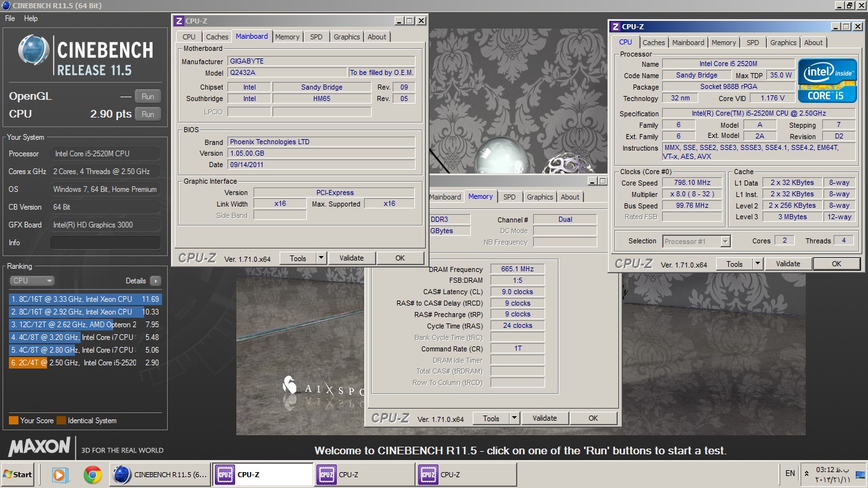Open About tab in Memory CPU-Z window

[x=570, y=197]
